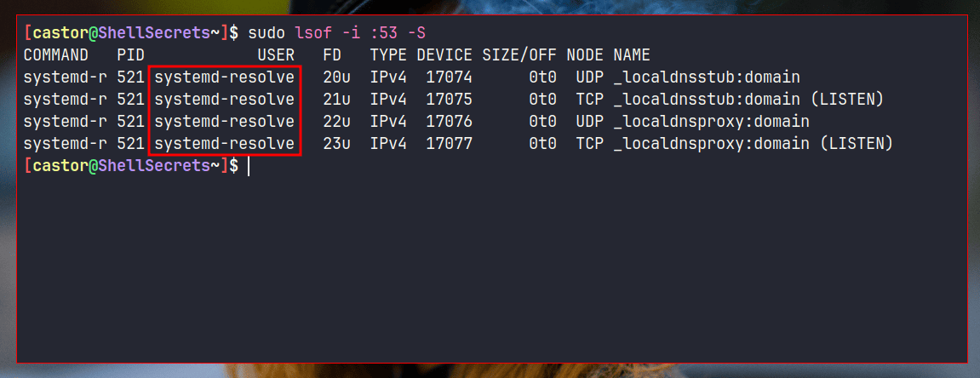Click device number 17074
This screenshot has width=980, height=378.
[x=449, y=77]
